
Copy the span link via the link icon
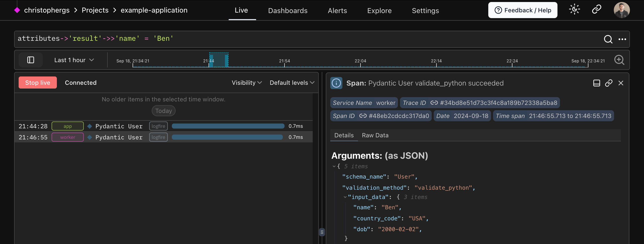(609, 83)
